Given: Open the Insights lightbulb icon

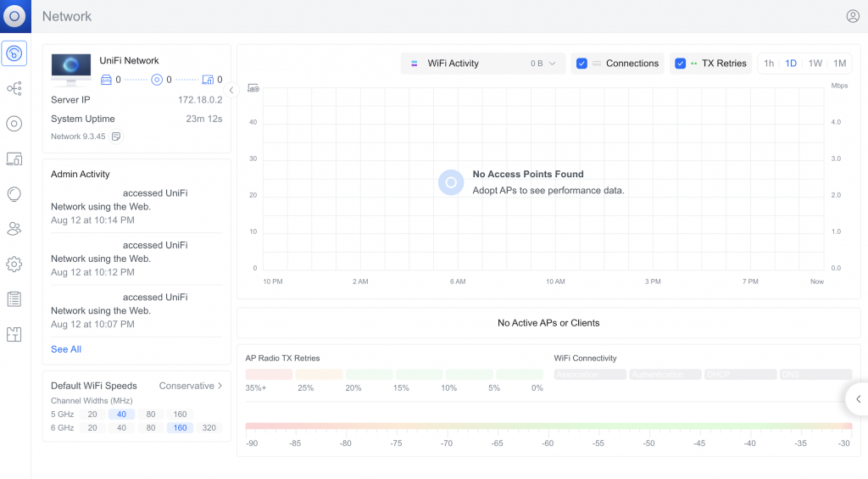Looking at the screenshot, I should [x=14, y=194].
